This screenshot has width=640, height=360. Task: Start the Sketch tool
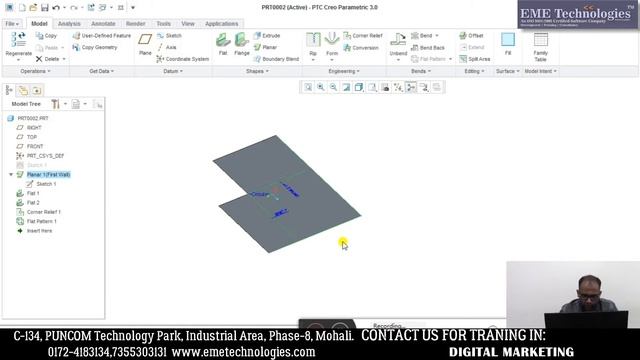pyautogui.click(x=169, y=36)
